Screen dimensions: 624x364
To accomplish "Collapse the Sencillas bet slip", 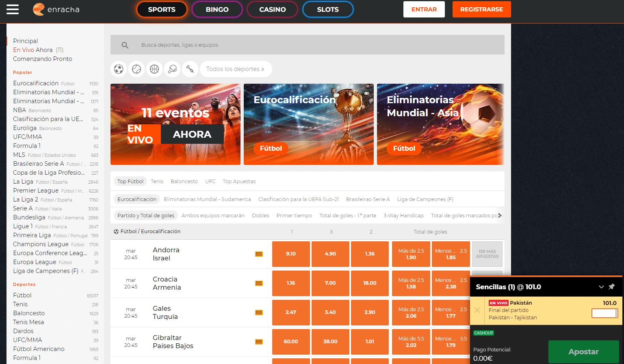I will tap(601, 287).
